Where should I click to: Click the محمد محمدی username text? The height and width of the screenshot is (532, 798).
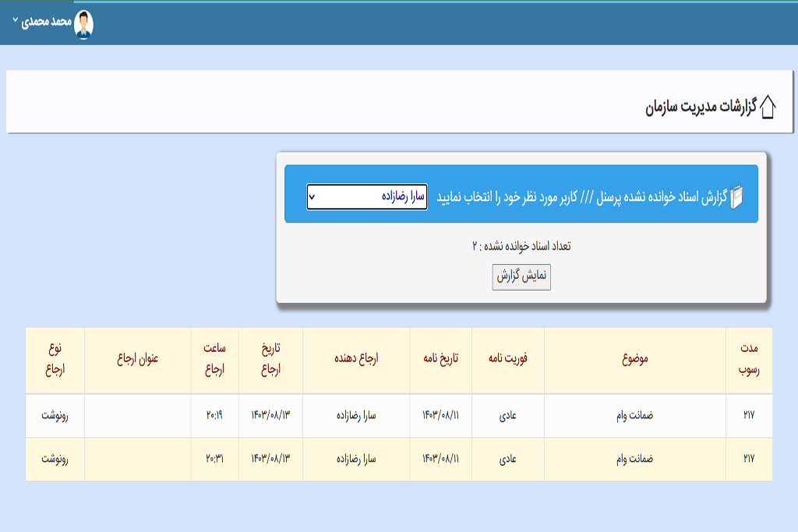click(47, 23)
